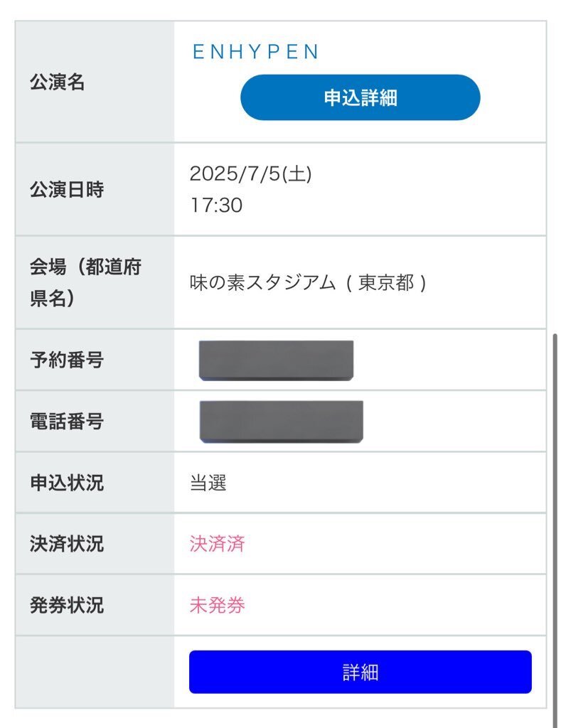Tap the 申込詳細 button

(360, 97)
